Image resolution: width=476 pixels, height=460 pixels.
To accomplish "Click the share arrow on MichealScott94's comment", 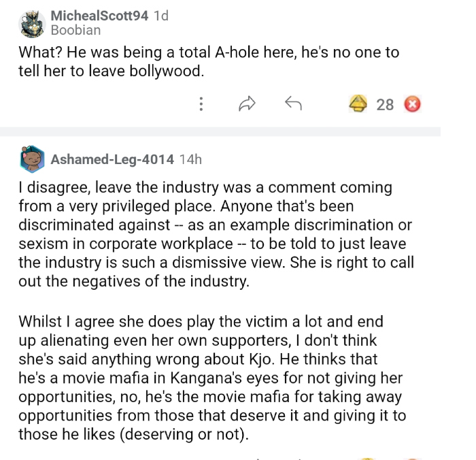I will point(247,104).
